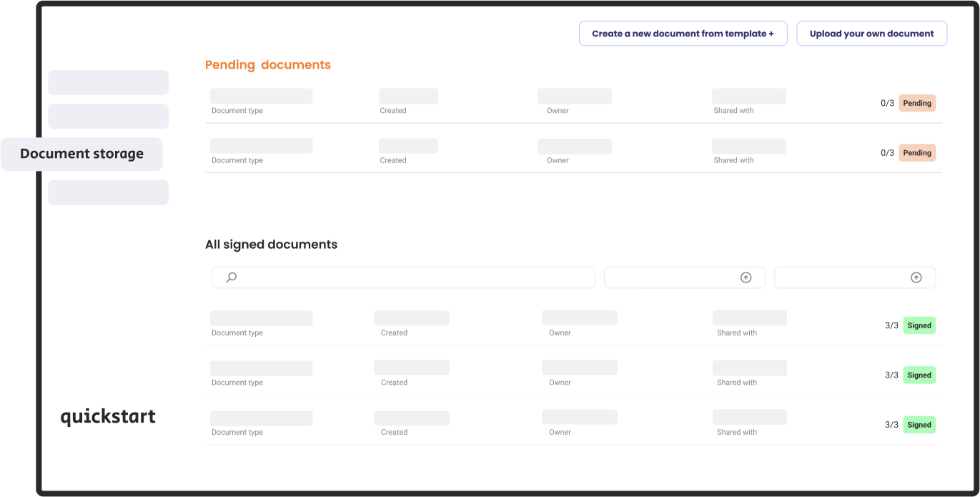Viewport: 980px width, 497px height.
Task: Click the search magnifier icon
Action: (230, 277)
